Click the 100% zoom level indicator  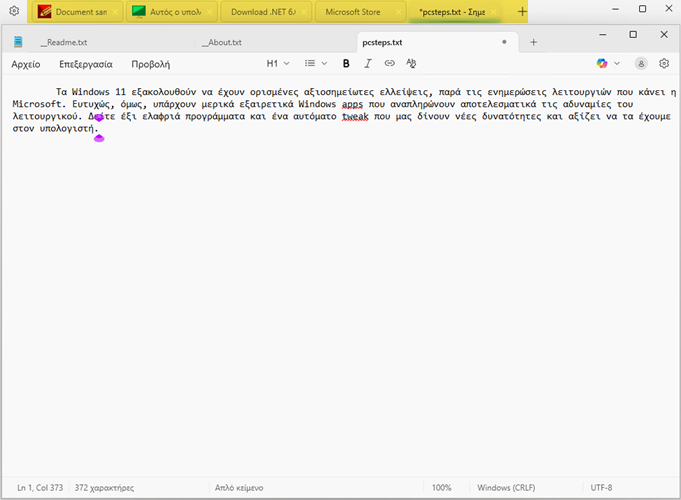[x=441, y=488]
